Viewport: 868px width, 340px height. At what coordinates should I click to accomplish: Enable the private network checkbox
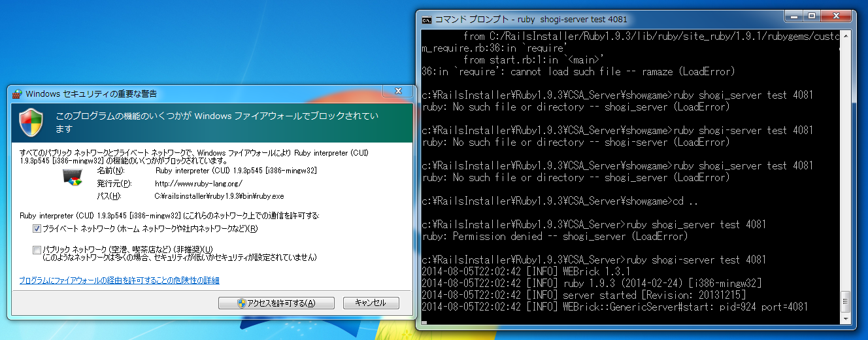(x=37, y=229)
